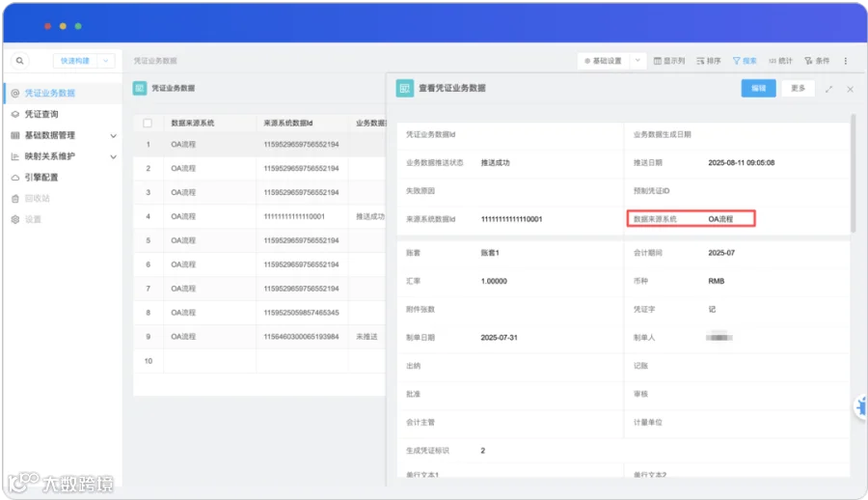Open the dropdown arrow beside 快速构建
Viewport: 868px width, 500px height.
(x=106, y=61)
